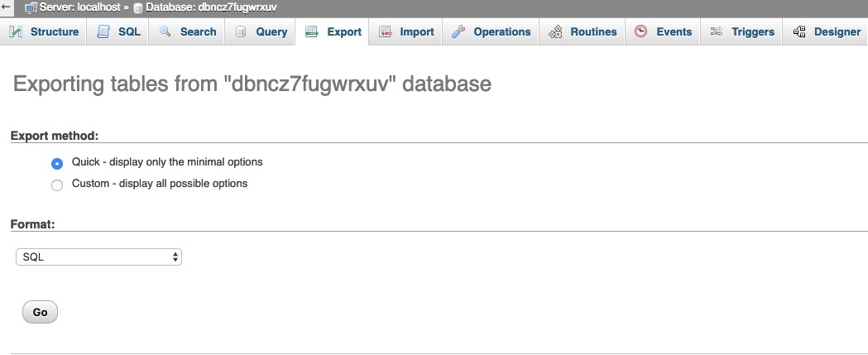Click the SQL tab document icon
Screen dimensions: 868x355
coord(103,31)
